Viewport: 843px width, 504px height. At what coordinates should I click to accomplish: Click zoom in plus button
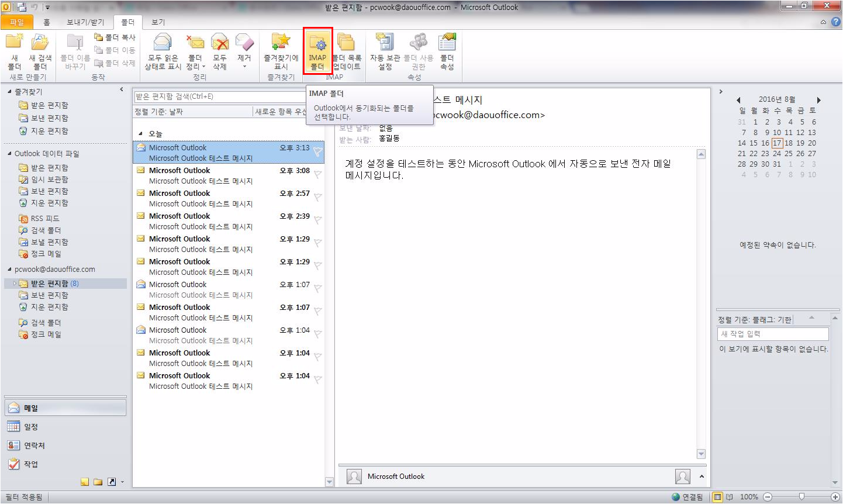pyautogui.click(x=835, y=497)
